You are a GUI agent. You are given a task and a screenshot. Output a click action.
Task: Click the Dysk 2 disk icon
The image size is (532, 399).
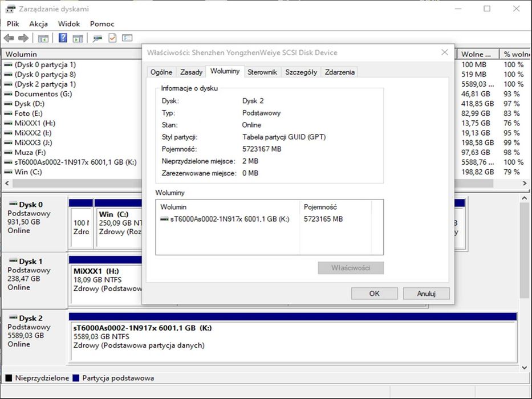pos(13,317)
